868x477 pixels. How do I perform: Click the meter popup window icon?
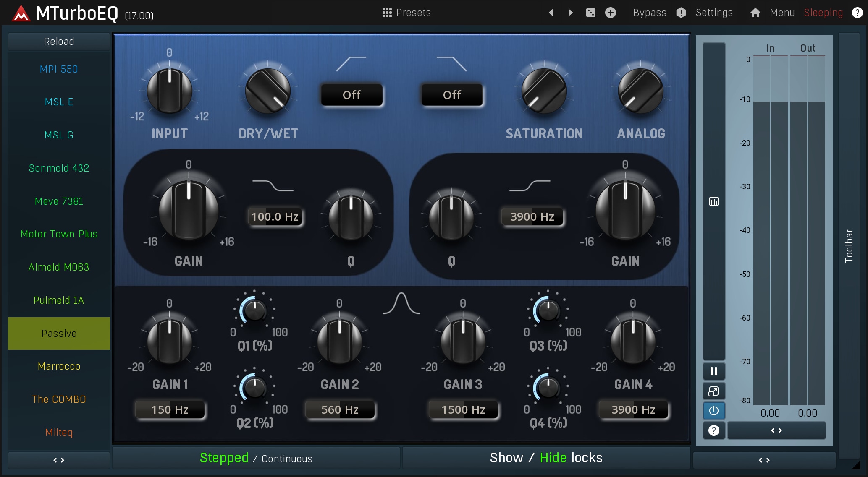[713, 391]
